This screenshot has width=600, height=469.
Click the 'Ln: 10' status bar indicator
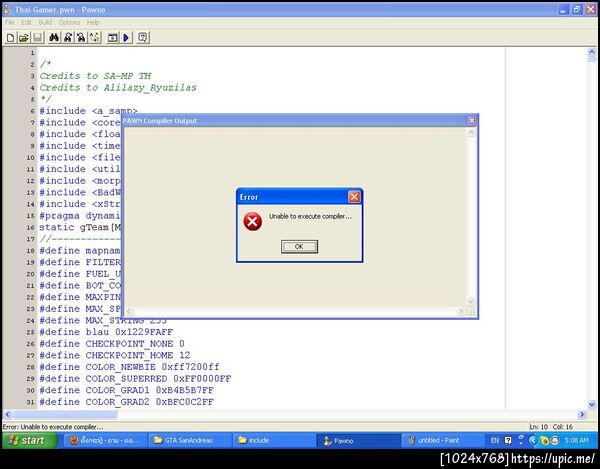pyautogui.click(x=538, y=427)
